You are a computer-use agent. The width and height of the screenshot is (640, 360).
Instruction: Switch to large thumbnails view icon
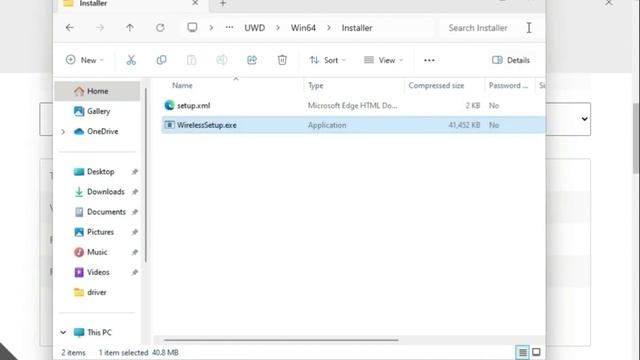pyautogui.click(x=536, y=352)
